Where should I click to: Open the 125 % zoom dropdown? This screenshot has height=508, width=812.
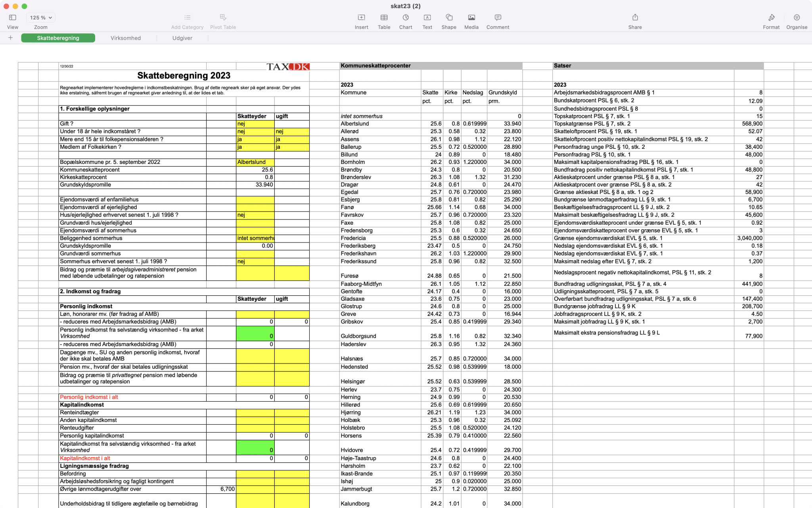click(x=40, y=17)
